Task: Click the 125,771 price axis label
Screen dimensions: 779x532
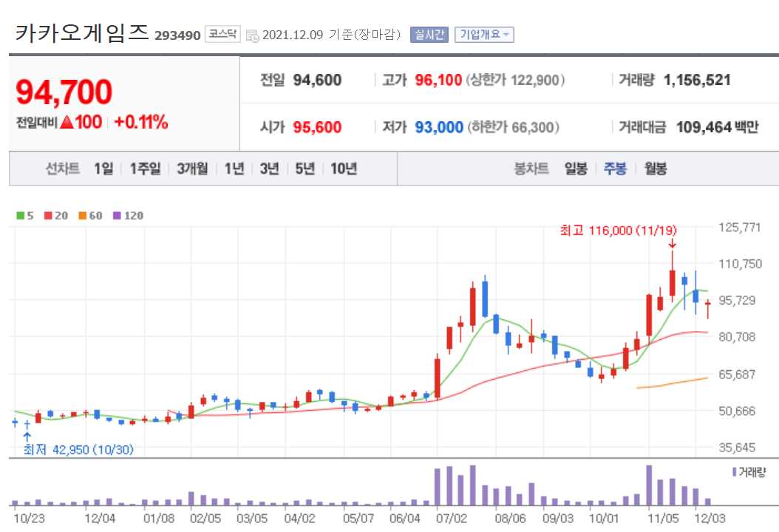Action: point(740,228)
